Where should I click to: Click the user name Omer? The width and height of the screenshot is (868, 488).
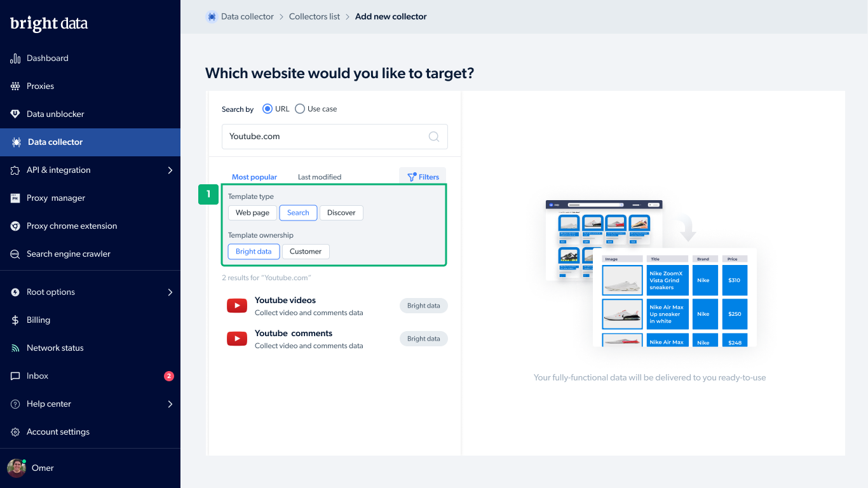tap(43, 468)
